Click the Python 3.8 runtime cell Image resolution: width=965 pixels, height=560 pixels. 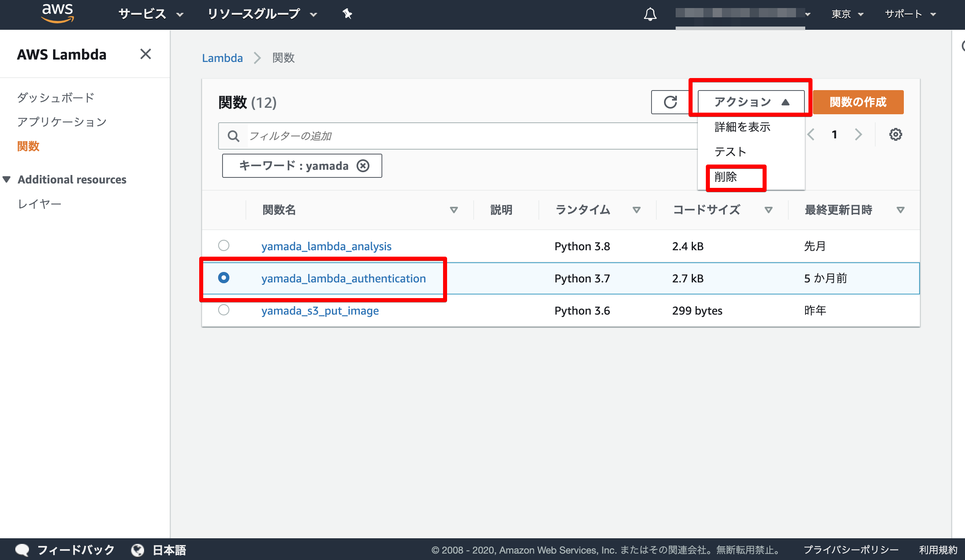(x=582, y=246)
